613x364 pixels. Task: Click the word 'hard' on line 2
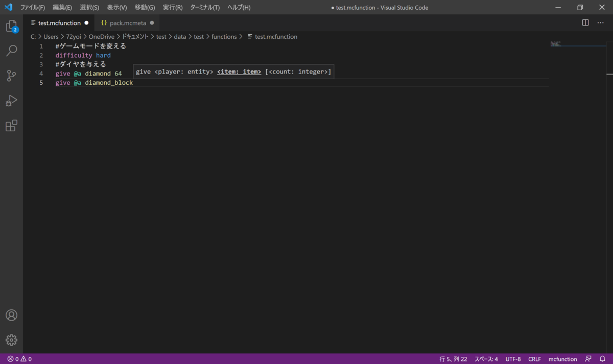point(103,55)
